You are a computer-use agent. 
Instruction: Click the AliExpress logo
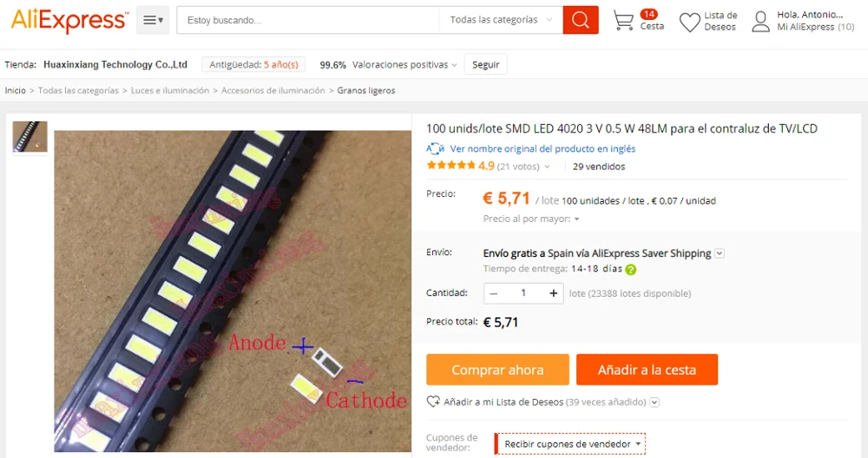click(69, 21)
